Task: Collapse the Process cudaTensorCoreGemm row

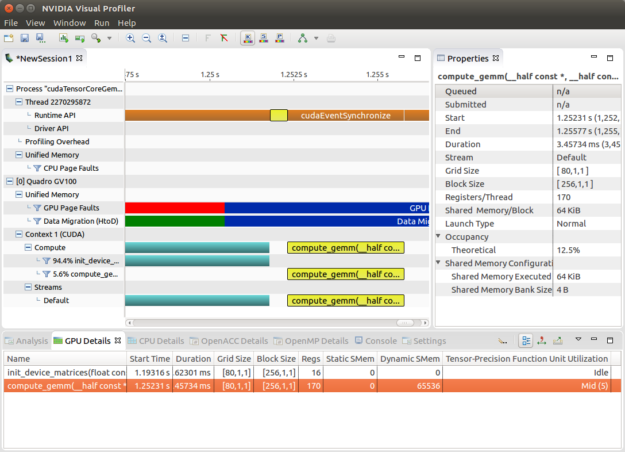Action: click(10, 89)
